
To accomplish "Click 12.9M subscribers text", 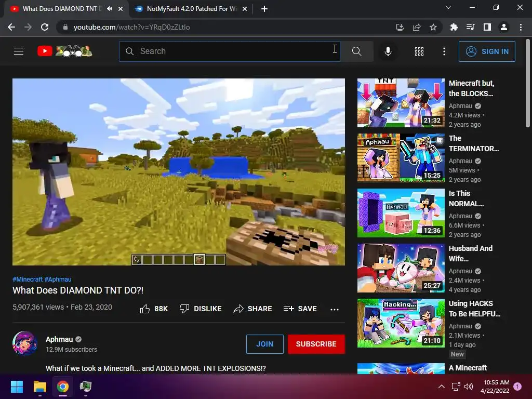I will point(71,350).
